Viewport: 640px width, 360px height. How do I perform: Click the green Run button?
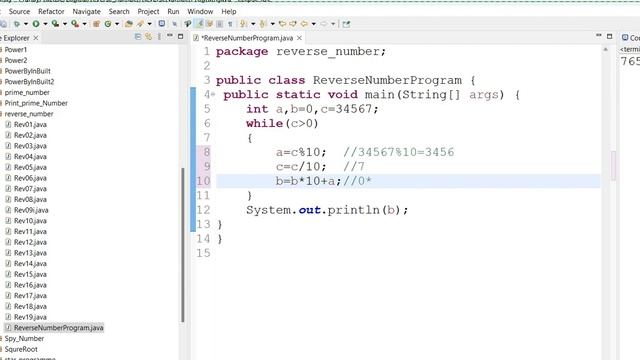click(x=36, y=24)
